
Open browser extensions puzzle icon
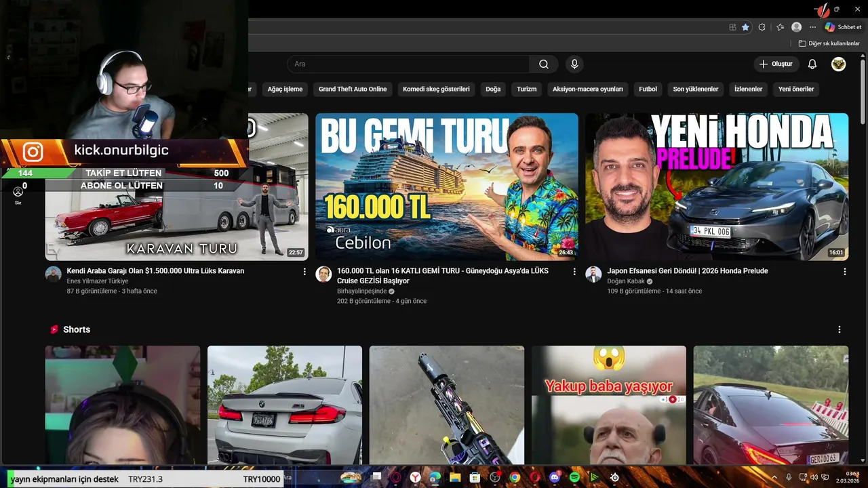[762, 27]
